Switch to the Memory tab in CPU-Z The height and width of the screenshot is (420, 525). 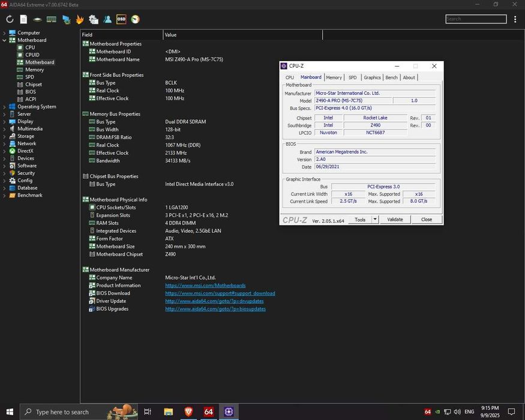(x=334, y=77)
